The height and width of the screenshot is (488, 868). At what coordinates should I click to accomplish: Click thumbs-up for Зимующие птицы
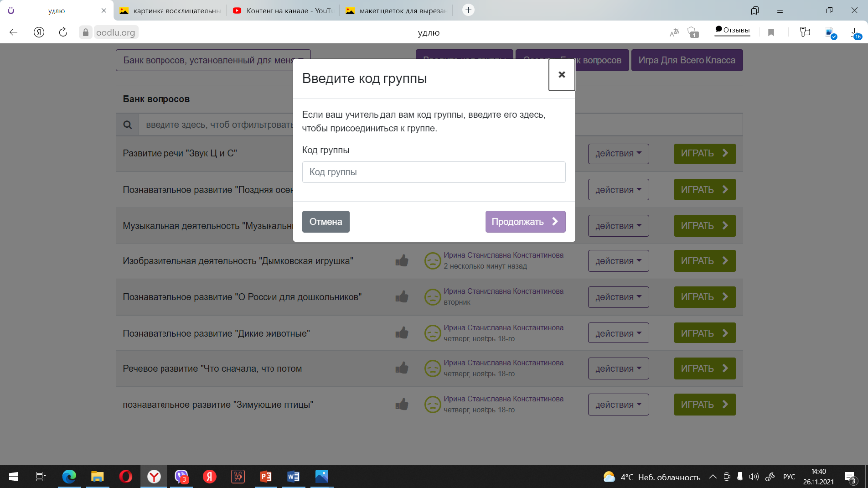click(402, 404)
